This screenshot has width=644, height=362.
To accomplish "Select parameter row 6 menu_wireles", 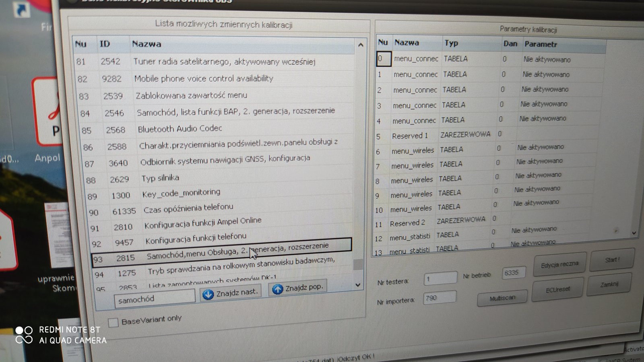I will coord(486,149).
